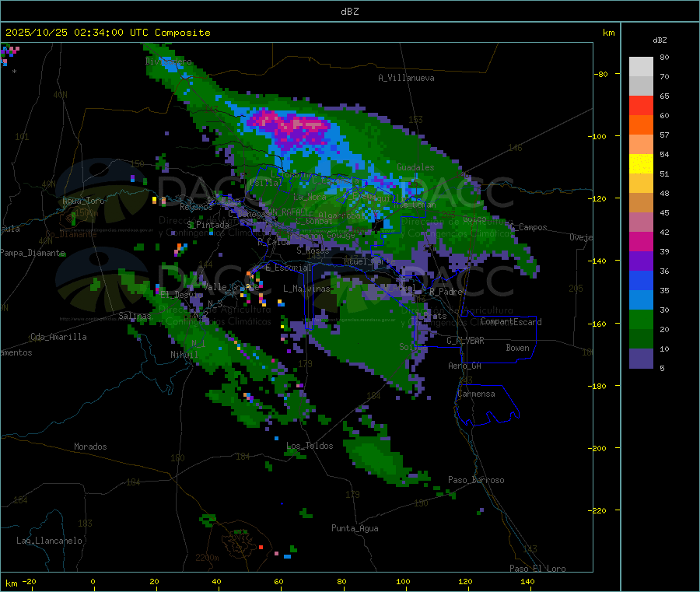This screenshot has height=592, width=700.
Task: Click the Cda_Amarilla location label
Action: (58, 337)
